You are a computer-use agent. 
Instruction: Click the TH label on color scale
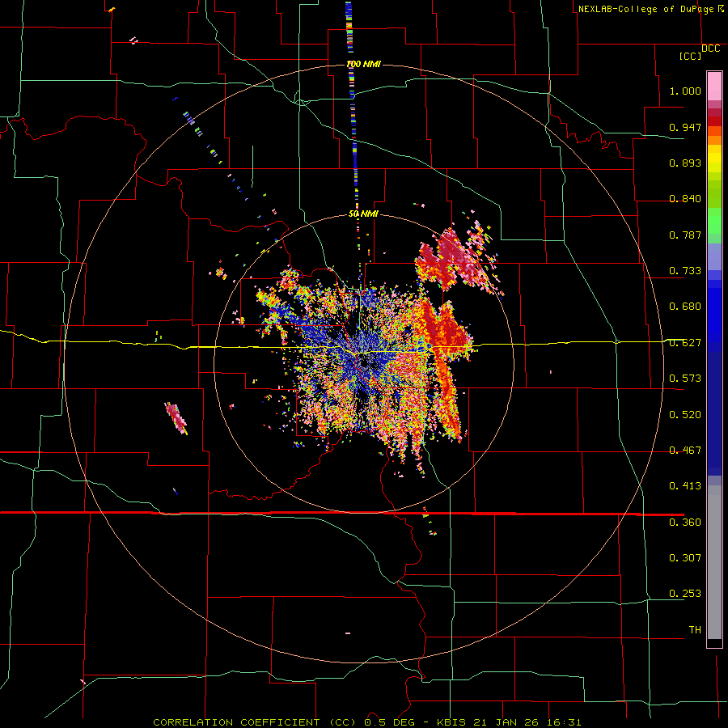tap(695, 630)
